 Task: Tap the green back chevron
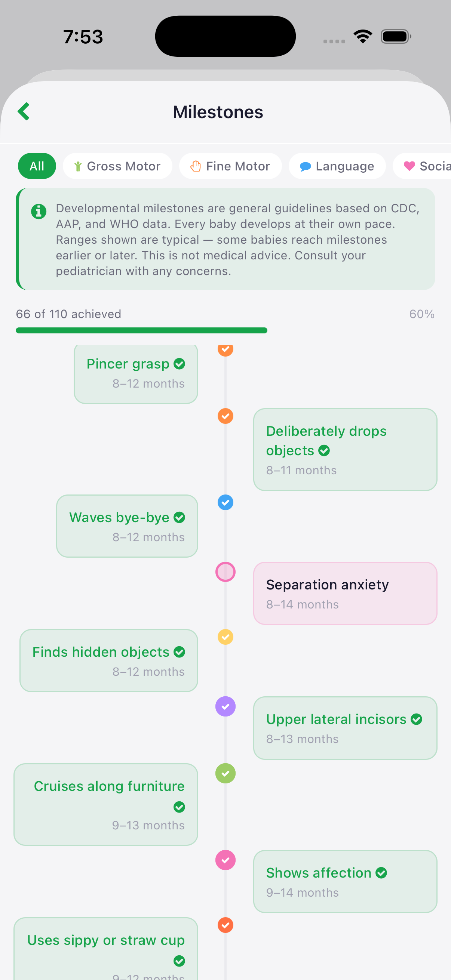(24, 111)
